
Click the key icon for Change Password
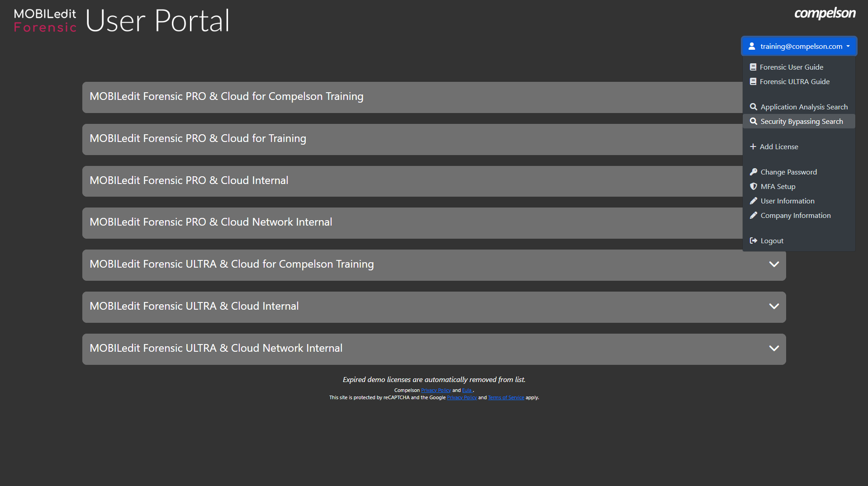click(754, 172)
